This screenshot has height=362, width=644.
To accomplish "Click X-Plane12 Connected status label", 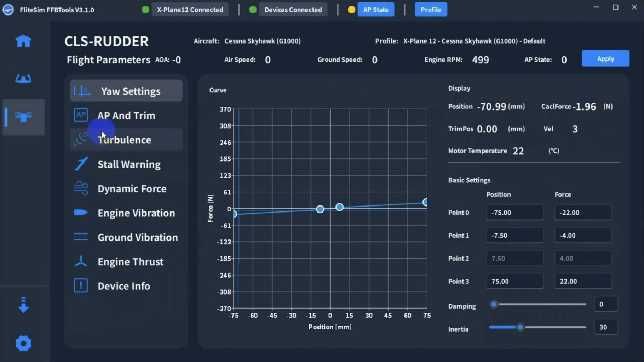I will 190,10.
